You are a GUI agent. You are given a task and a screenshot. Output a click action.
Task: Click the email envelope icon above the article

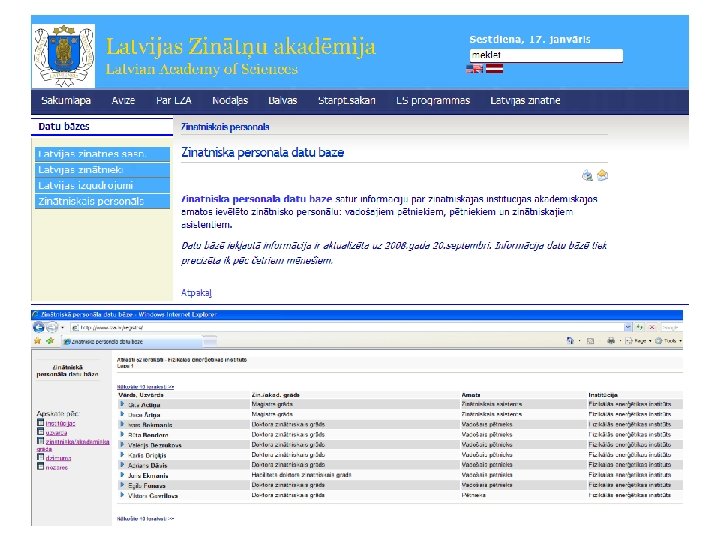[602, 175]
